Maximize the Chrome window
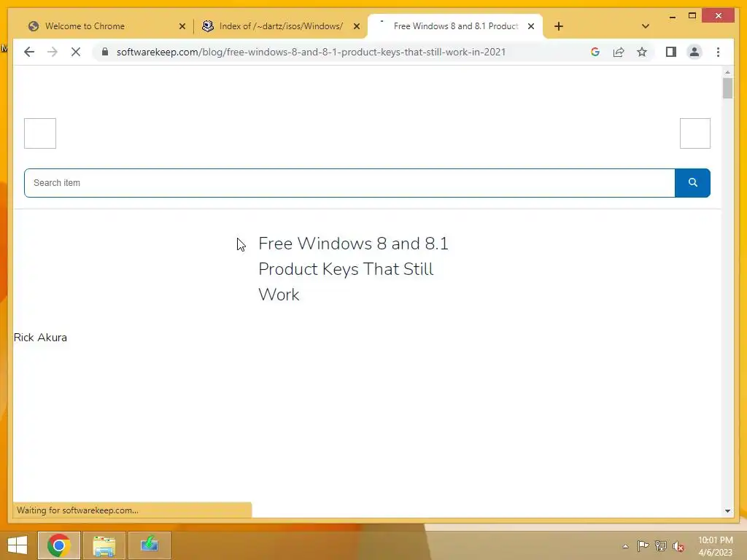This screenshot has height=560, width=747. 692,16
